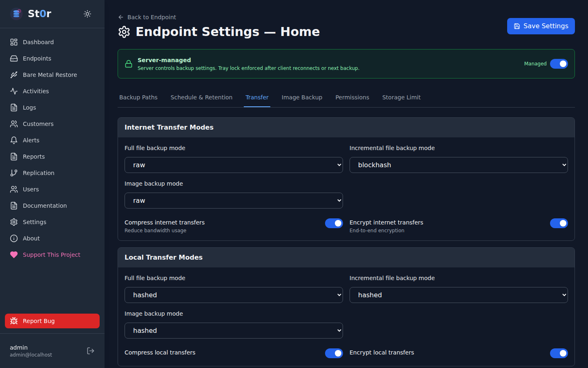Click the light/dark theme sun icon

87,14
